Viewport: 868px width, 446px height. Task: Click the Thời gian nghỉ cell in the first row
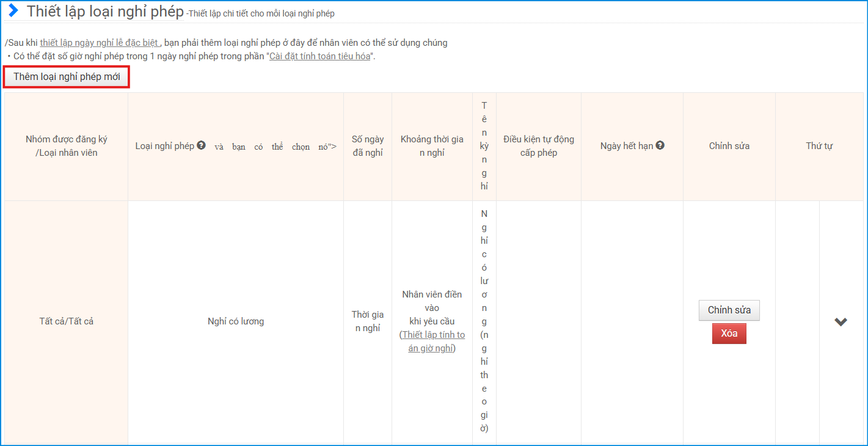(367, 321)
